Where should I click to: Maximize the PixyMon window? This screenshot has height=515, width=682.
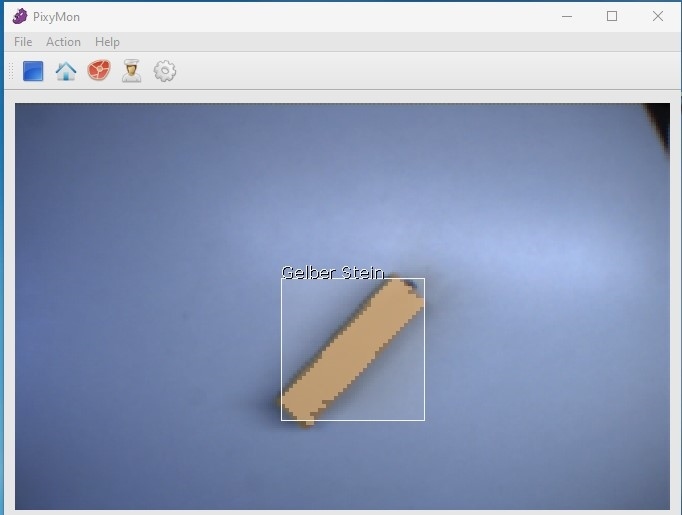click(x=612, y=17)
